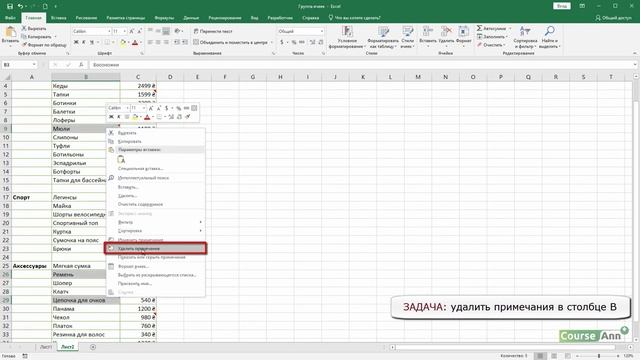This screenshot has height=360, width=640.
Task: Select column D header
Action: tap(170, 77)
